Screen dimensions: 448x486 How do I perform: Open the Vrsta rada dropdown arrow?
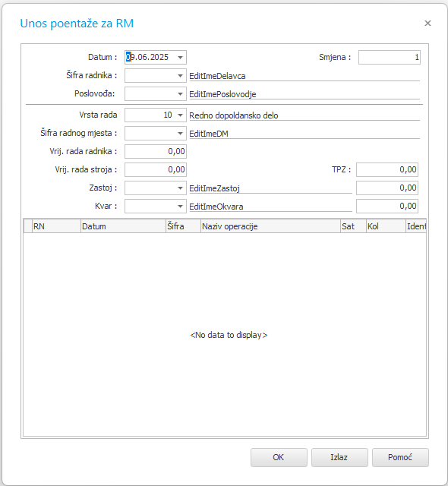point(180,115)
